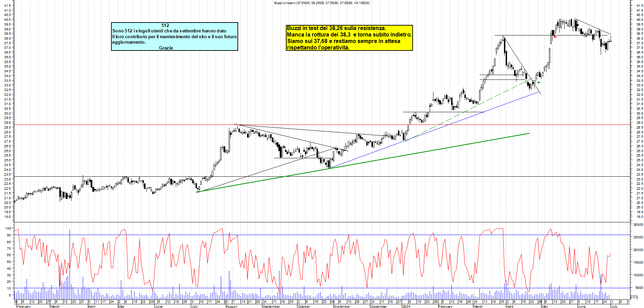
Task: Click the 20000 volume axis value
Action: pos(638,250)
